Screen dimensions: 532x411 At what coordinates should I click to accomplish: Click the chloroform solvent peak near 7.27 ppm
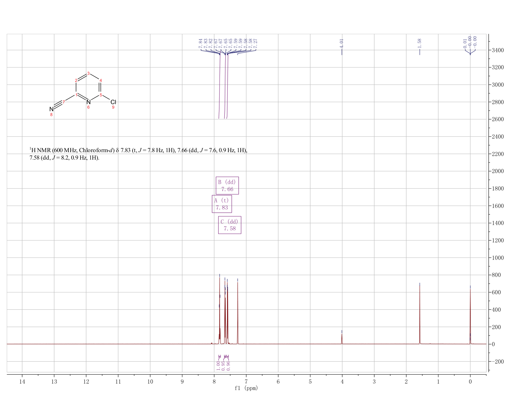(238, 313)
